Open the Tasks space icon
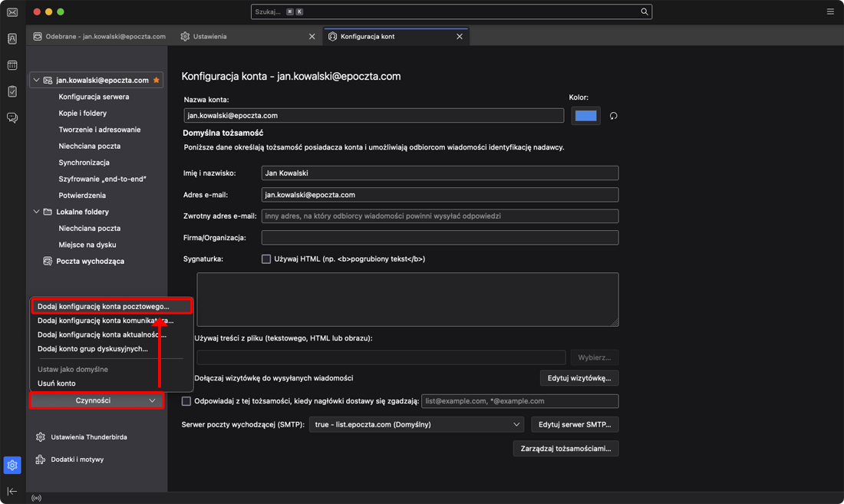 [12, 91]
